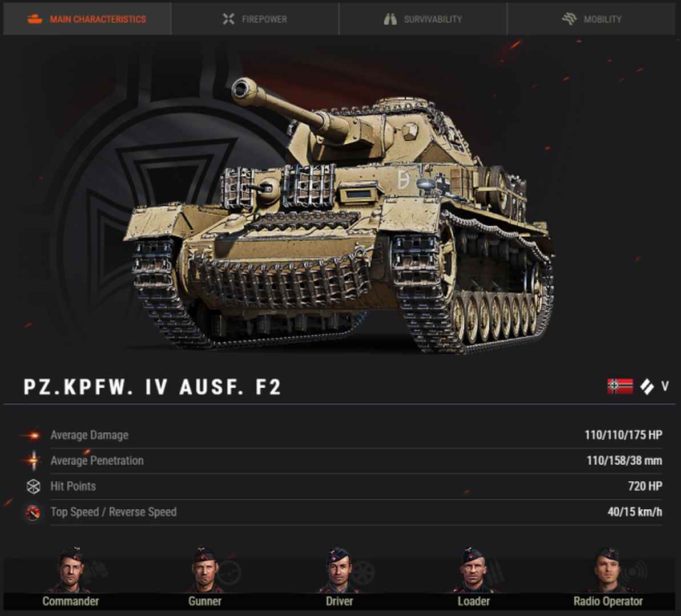Click the medium tank class icon

click(x=647, y=386)
